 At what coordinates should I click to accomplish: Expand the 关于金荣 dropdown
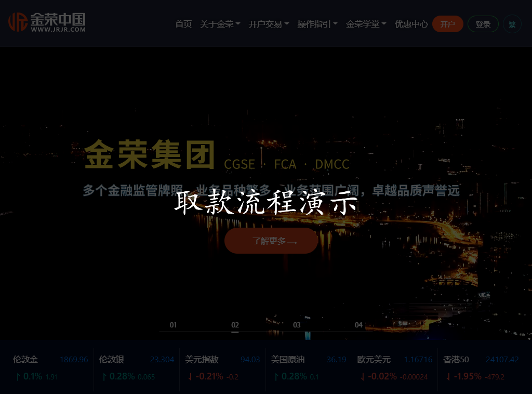220,24
